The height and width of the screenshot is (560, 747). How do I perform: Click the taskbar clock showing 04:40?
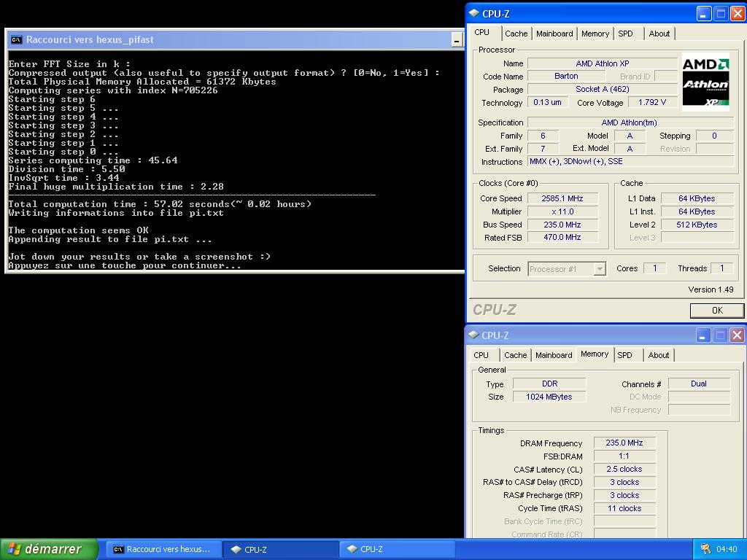coord(727,549)
